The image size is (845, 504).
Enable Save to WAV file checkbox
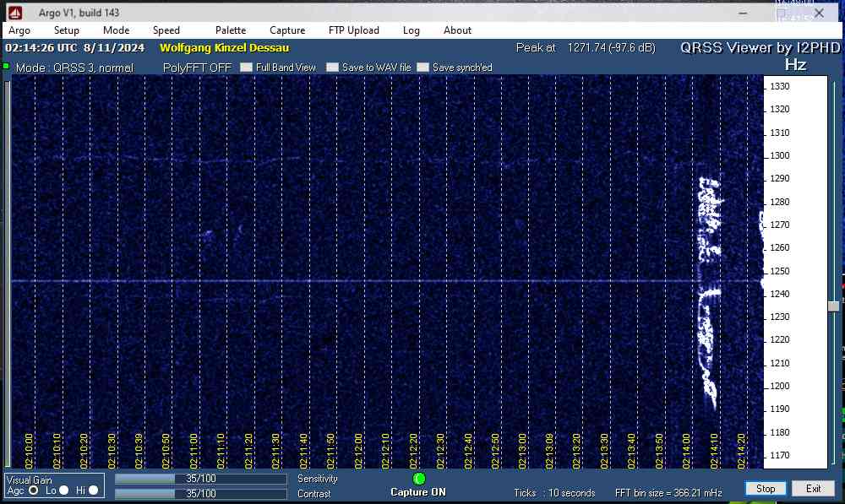coord(332,68)
